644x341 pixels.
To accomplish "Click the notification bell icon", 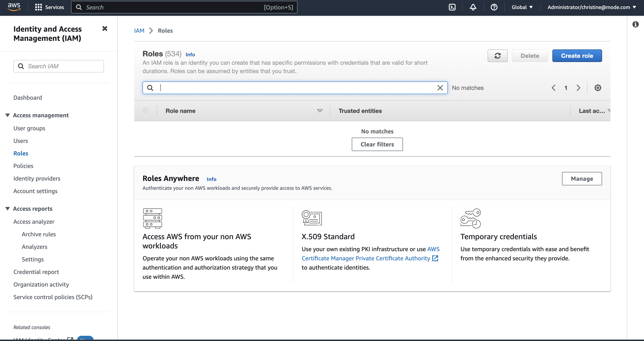I will (473, 7).
